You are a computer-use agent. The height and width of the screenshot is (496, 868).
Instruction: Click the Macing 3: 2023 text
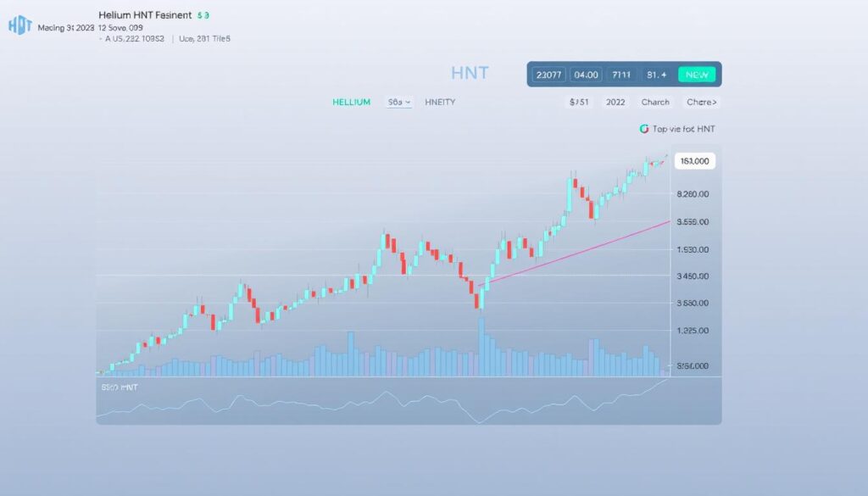66,28
